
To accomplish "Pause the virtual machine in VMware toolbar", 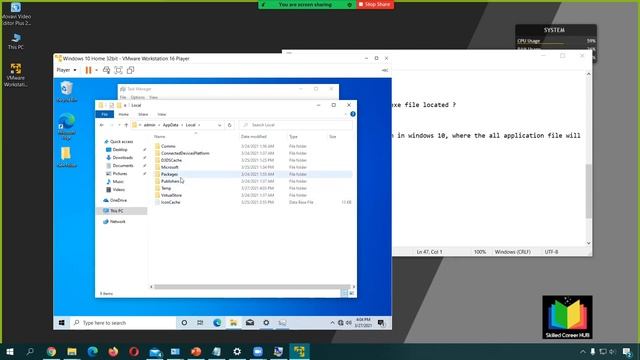I will 88,70.
